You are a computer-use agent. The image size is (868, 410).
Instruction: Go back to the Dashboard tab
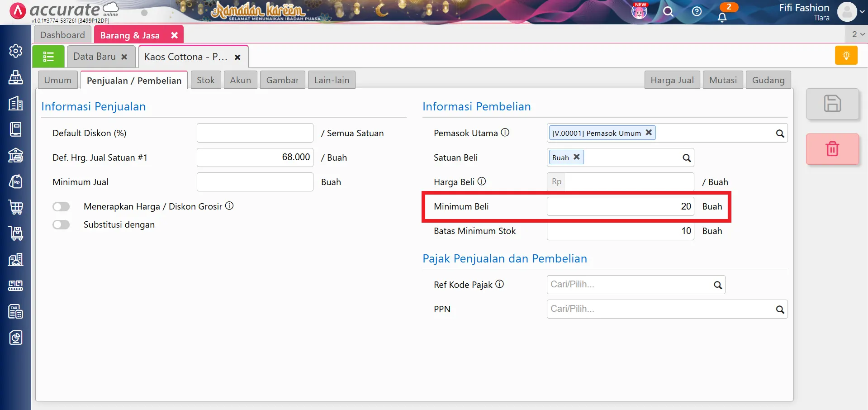62,34
